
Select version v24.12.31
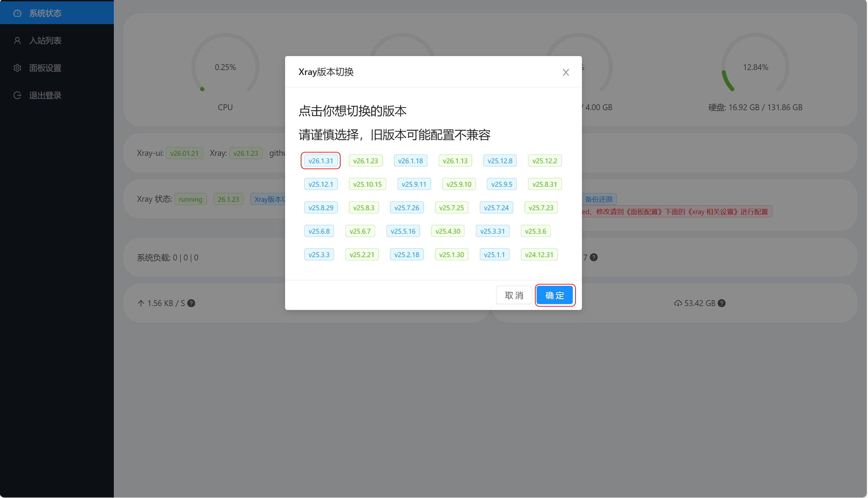click(539, 255)
